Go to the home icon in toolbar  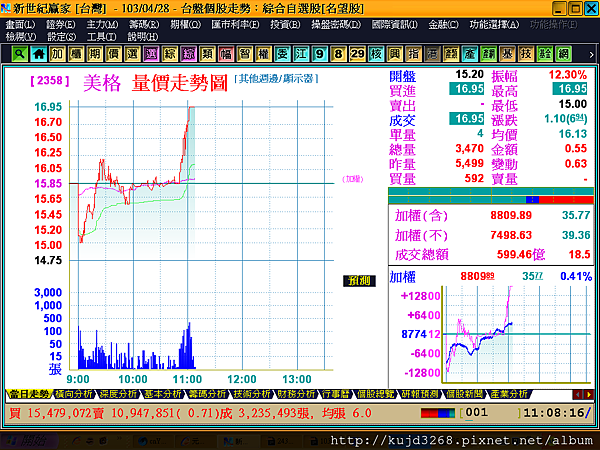(38, 54)
